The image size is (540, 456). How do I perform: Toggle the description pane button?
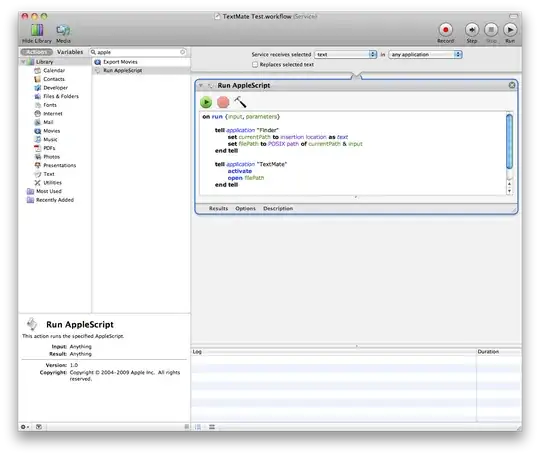(39, 427)
